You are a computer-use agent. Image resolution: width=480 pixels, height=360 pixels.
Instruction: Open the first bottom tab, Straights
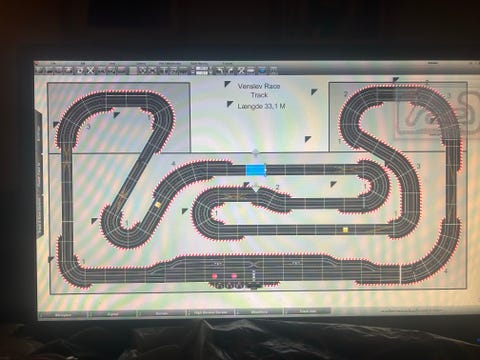coord(63,314)
